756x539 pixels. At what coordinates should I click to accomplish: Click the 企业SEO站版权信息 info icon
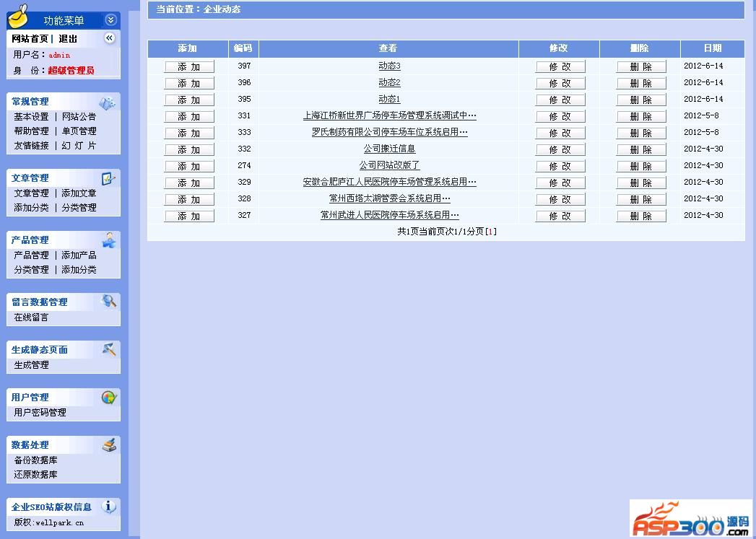108,507
